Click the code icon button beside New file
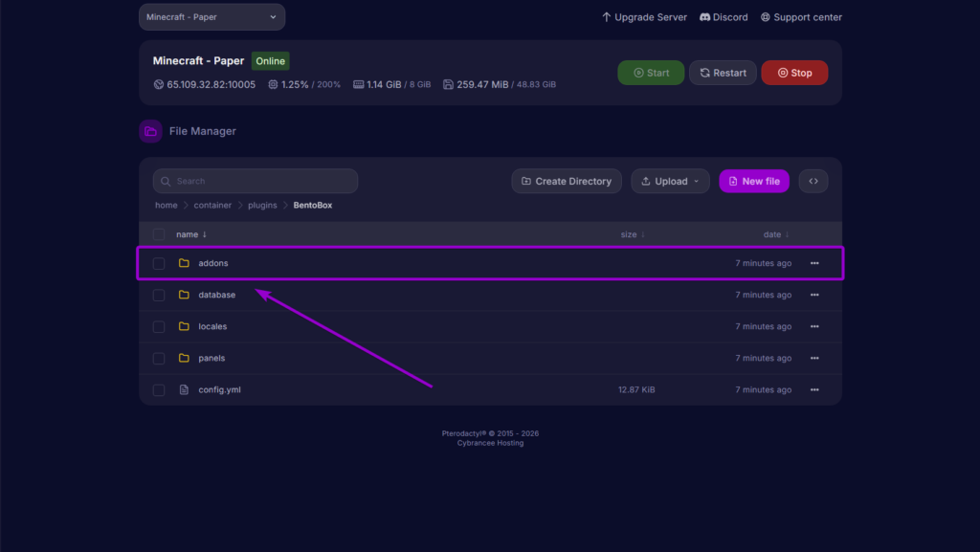This screenshot has width=980, height=552. coord(813,181)
